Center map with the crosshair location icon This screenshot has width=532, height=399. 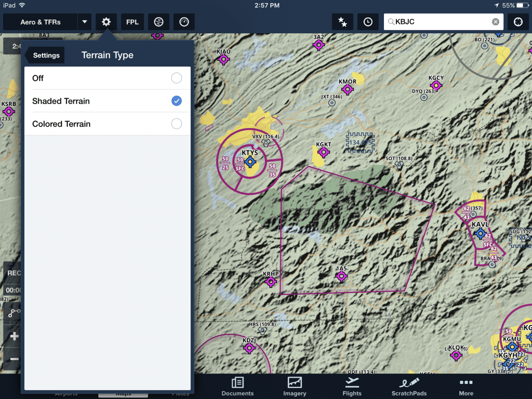[518, 22]
